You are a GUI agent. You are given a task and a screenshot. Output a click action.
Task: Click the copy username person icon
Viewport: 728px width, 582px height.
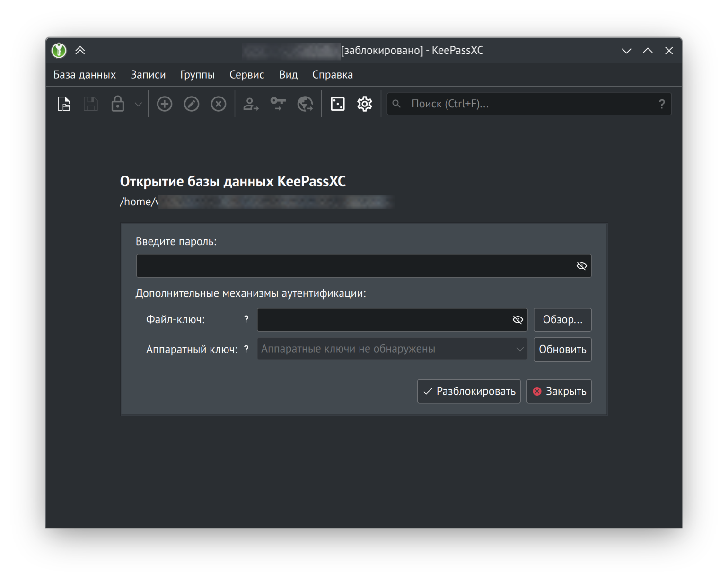251,104
